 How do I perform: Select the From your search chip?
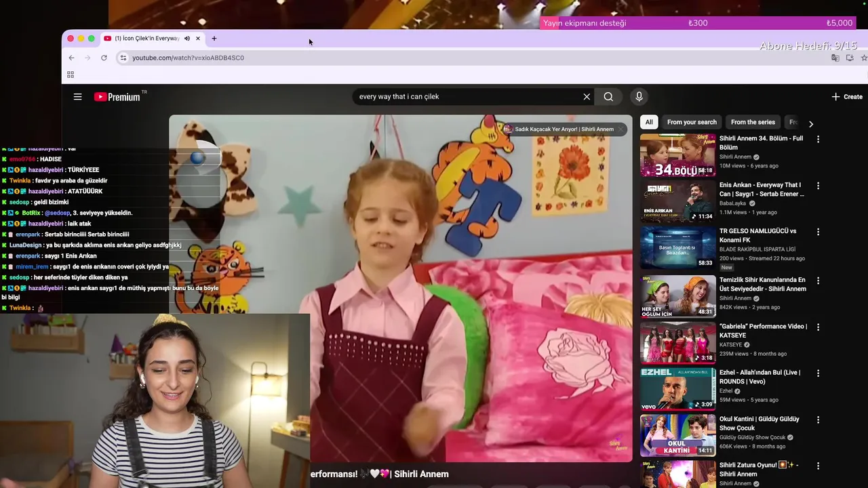click(x=692, y=123)
